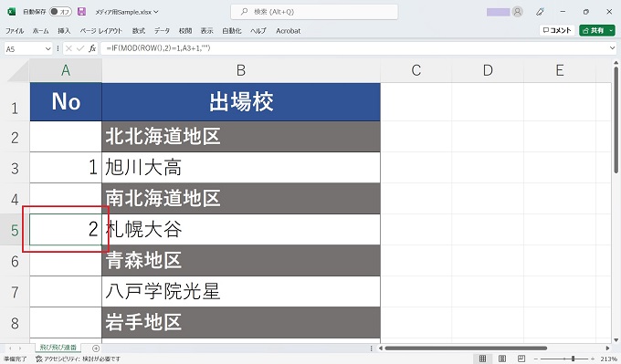Open the user account avatar

(x=517, y=12)
